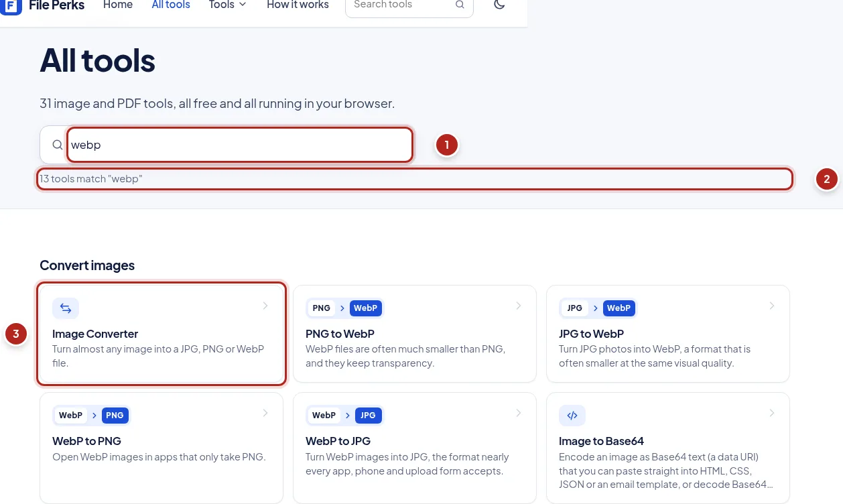Click the "13 tools match" result text
Viewport: 843px width, 504px height.
(x=91, y=179)
